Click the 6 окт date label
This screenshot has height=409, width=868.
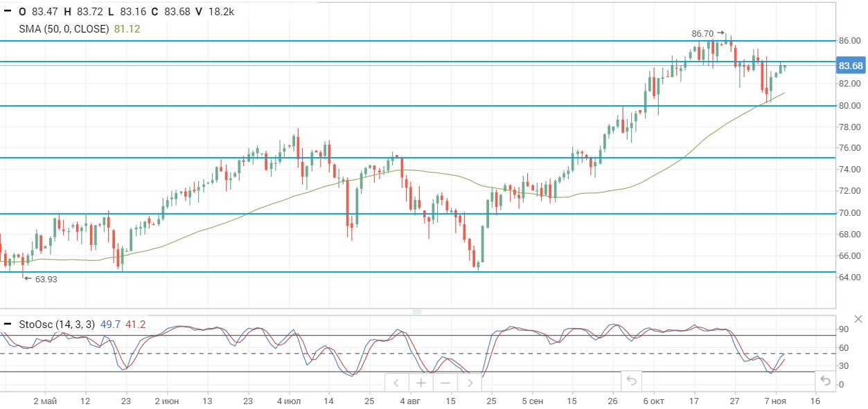point(653,401)
